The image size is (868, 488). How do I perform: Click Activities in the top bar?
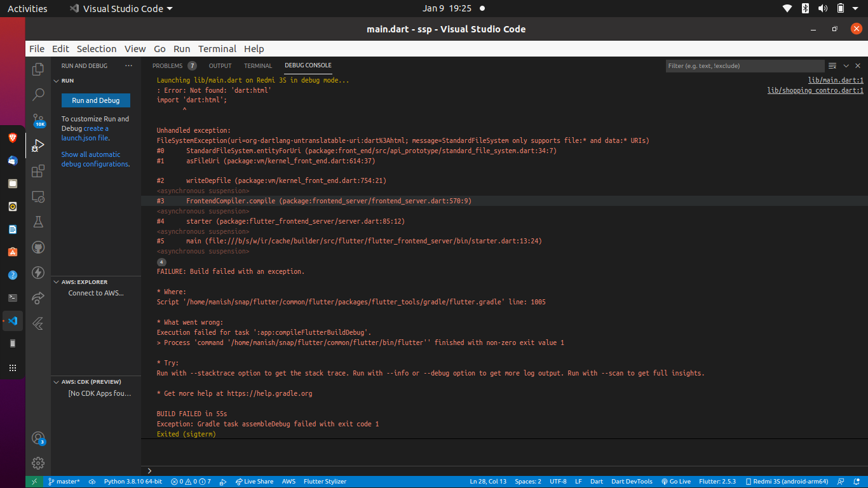(27, 8)
